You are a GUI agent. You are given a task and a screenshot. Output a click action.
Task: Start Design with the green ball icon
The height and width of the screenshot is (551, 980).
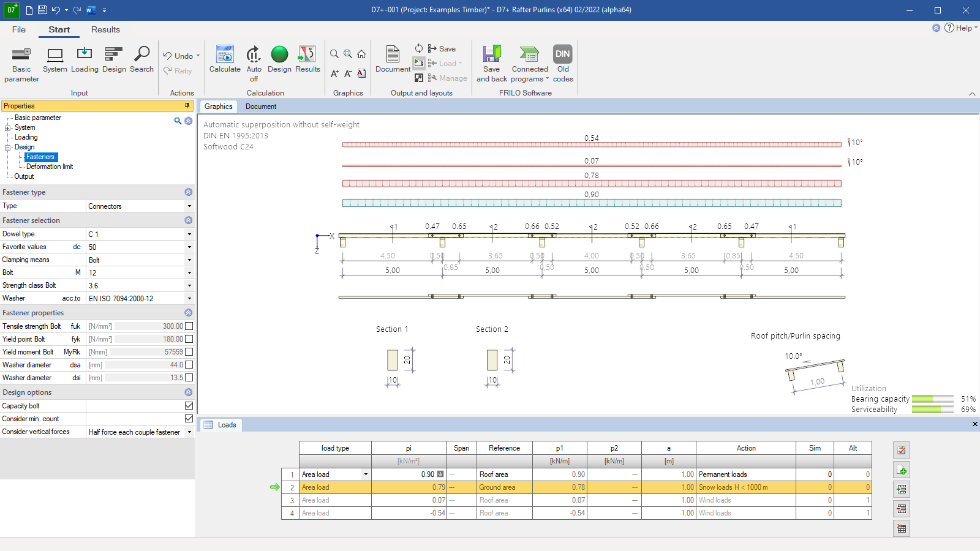tap(279, 59)
